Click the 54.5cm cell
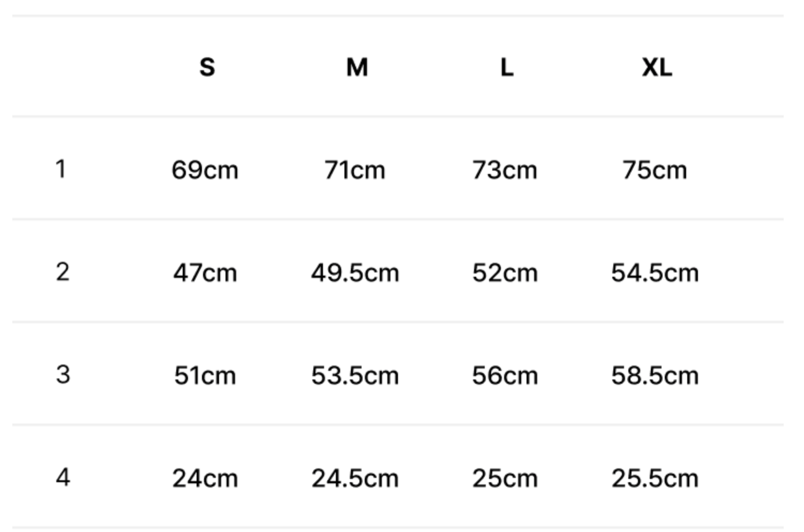The image size is (804, 532). coord(655,273)
